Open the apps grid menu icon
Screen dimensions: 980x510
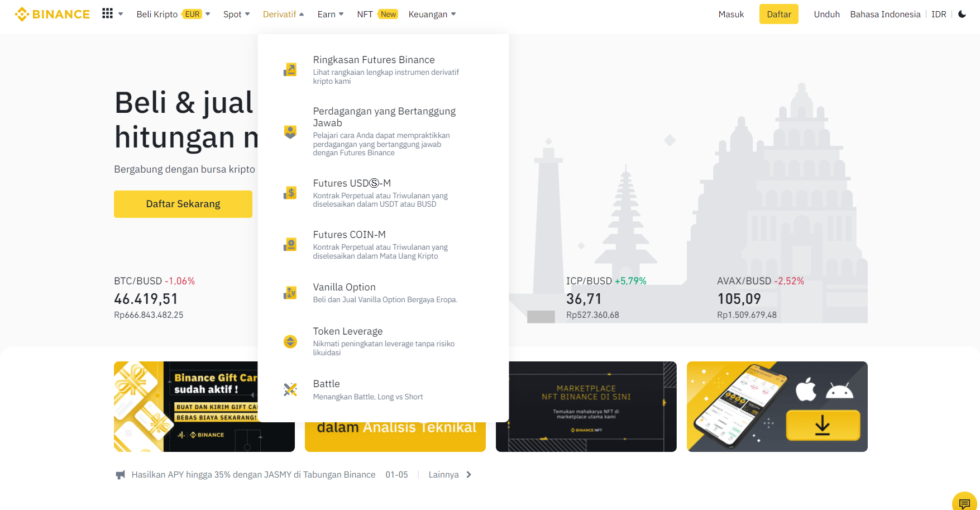(107, 13)
